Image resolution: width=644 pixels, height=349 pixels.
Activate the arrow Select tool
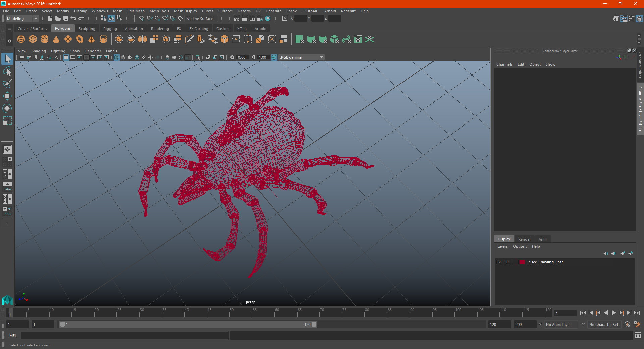(x=7, y=59)
